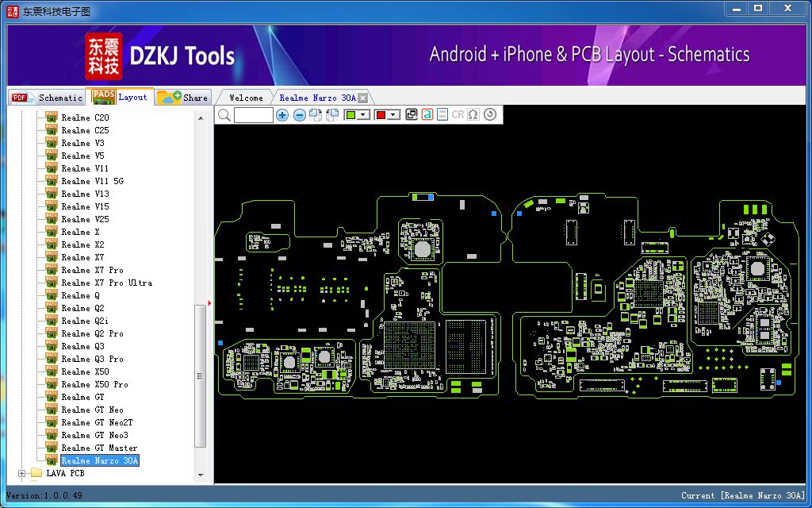Select Realme Q3 Pro entry

(92, 360)
